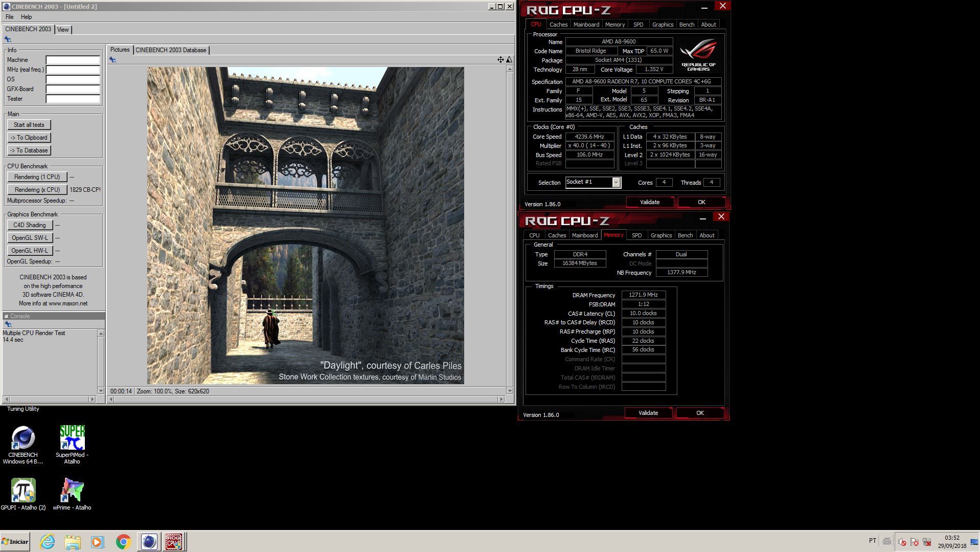Click the pin icon below CINEBENCH 2003 tab
The image size is (980, 552).
tap(7, 39)
